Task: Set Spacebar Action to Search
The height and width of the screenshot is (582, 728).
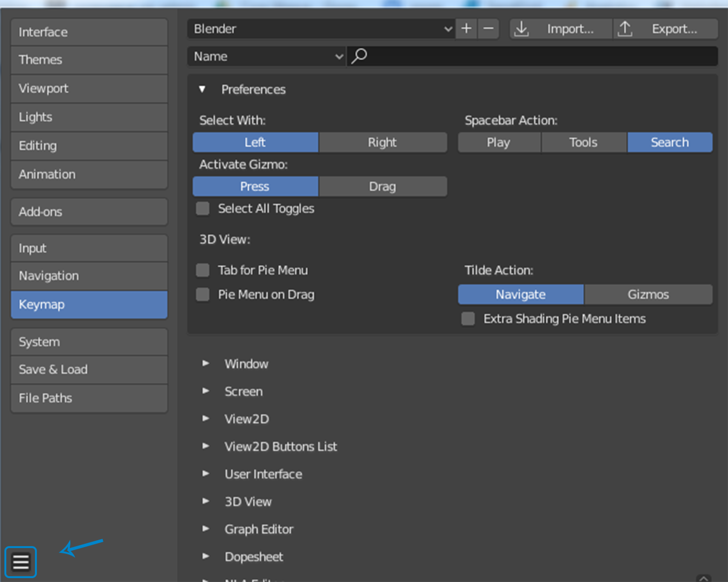Action: 670,142
